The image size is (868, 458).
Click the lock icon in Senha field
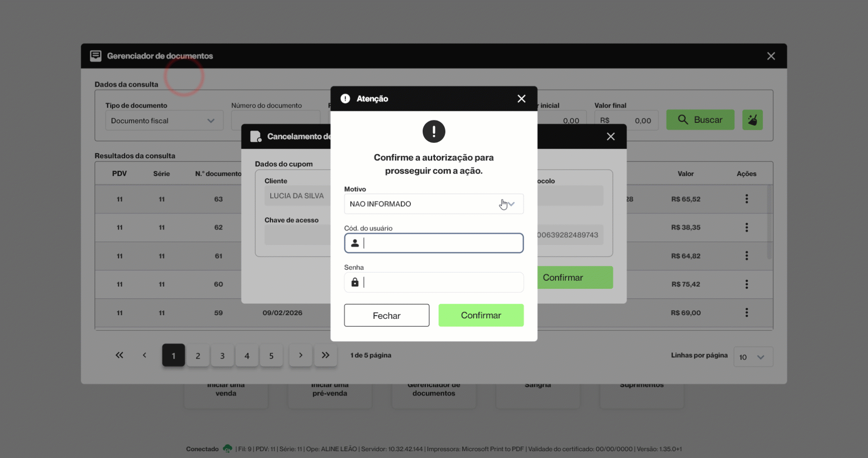point(355,283)
